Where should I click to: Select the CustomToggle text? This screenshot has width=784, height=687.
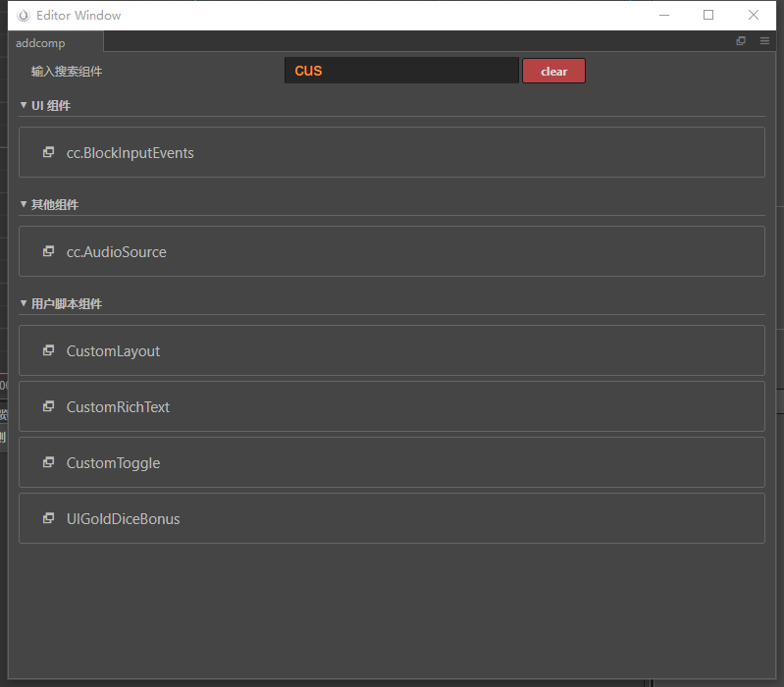[x=113, y=463]
